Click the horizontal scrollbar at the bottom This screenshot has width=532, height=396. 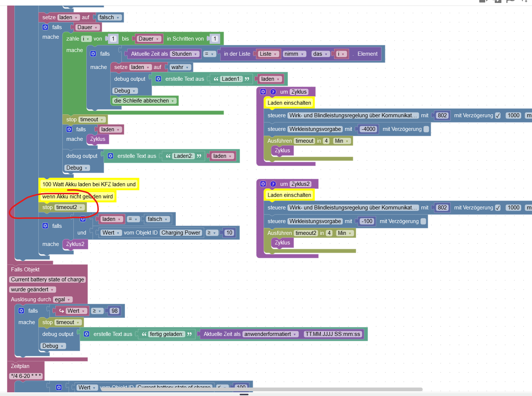pyautogui.click(x=262, y=389)
